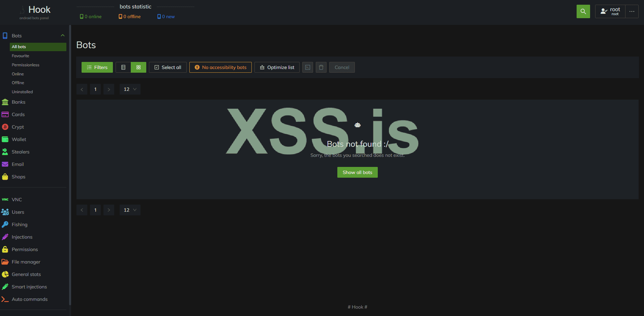The height and width of the screenshot is (316, 644).
Task: Click the 'bots statistic' header label
Action: point(135,7)
